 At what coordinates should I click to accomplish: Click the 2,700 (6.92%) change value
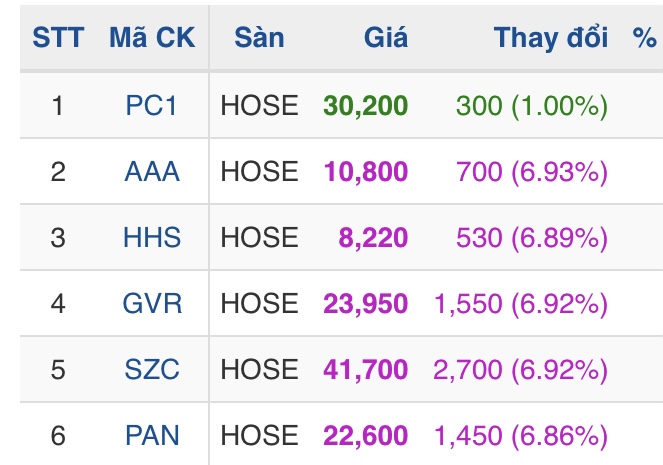coord(520,369)
